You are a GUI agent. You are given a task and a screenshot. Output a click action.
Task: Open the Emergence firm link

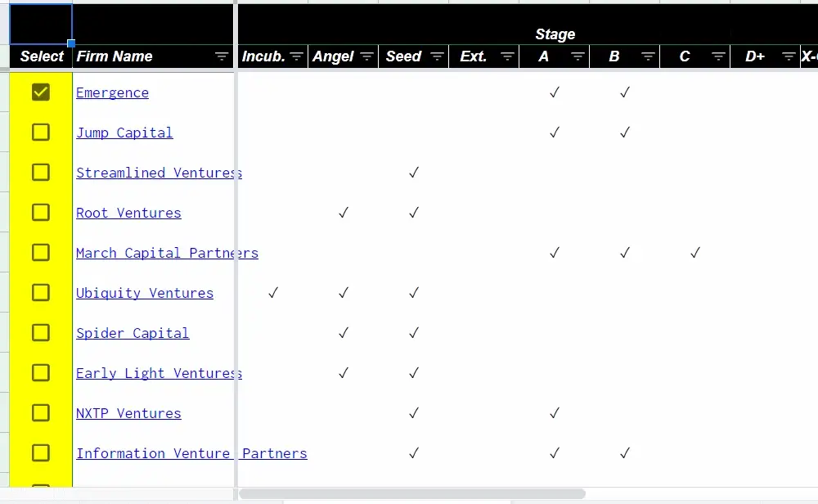[x=112, y=93]
